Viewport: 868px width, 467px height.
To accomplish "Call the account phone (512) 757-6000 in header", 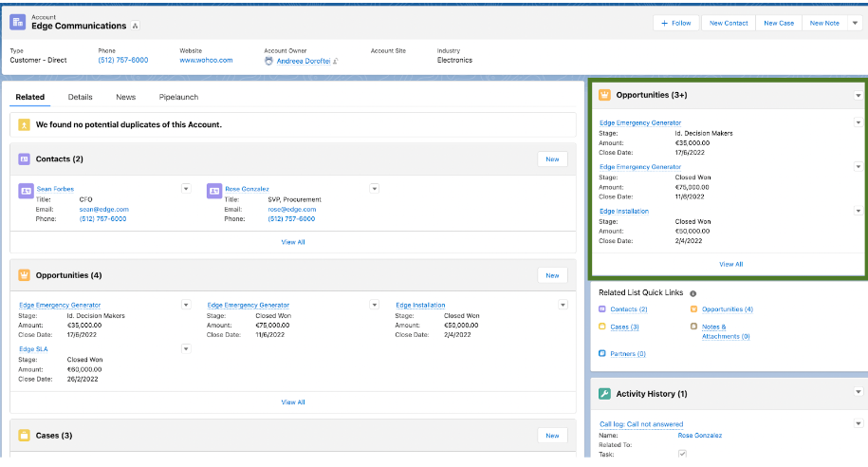I will [x=123, y=60].
